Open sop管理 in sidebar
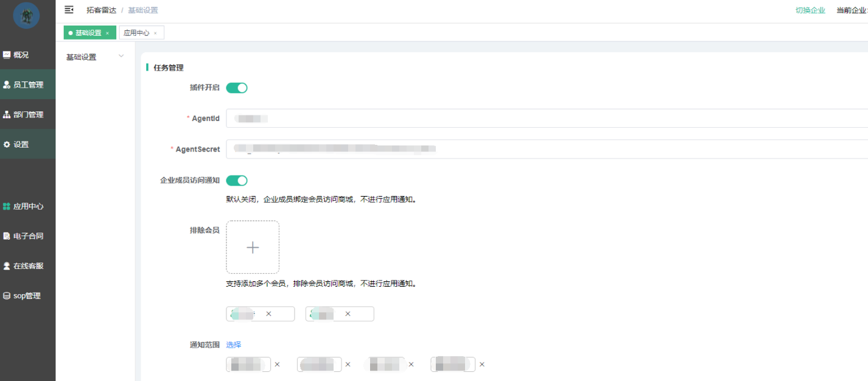This screenshot has width=868, height=381. tap(27, 296)
